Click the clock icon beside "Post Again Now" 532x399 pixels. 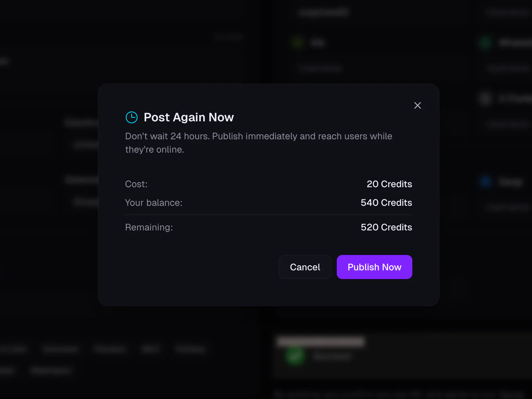tap(132, 117)
